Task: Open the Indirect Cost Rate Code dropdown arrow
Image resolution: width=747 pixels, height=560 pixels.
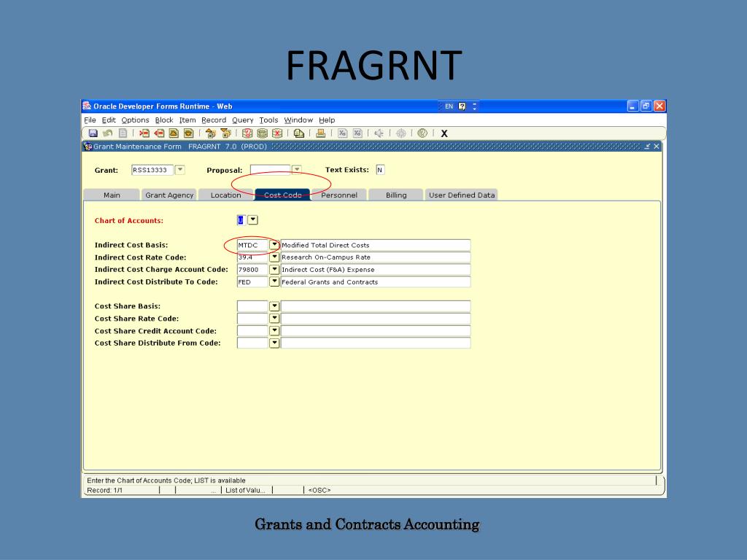Action: 274,257
